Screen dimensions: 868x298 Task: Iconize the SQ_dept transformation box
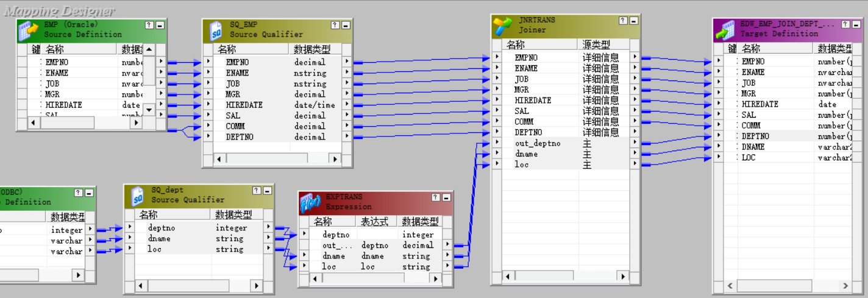tap(266, 191)
